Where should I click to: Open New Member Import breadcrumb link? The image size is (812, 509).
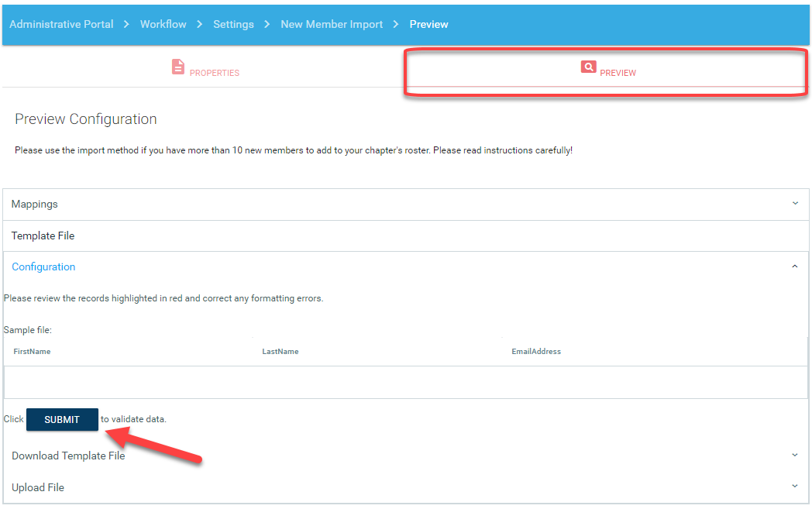(x=332, y=24)
